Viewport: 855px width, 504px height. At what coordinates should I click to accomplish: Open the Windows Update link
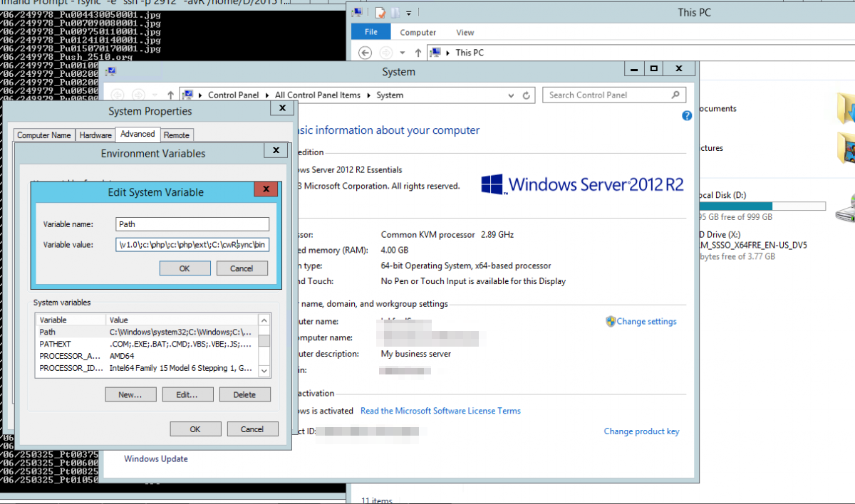[x=156, y=459]
